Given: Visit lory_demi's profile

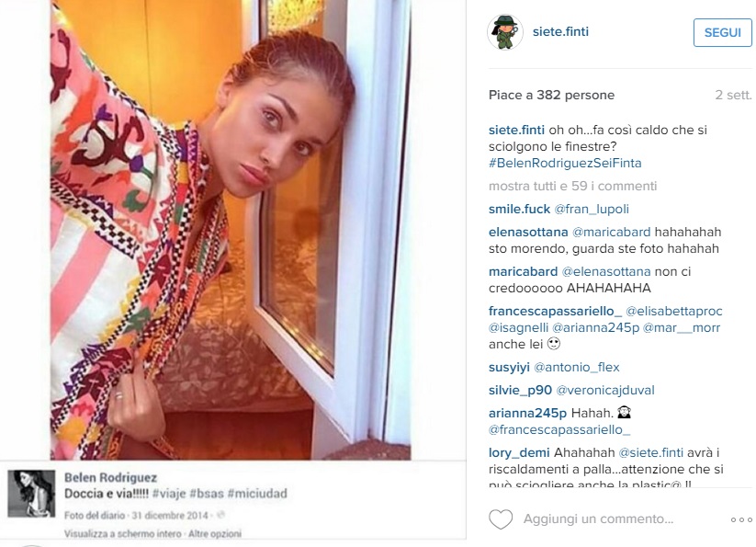Looking at the screenshot, I should (x=519, y=453).
